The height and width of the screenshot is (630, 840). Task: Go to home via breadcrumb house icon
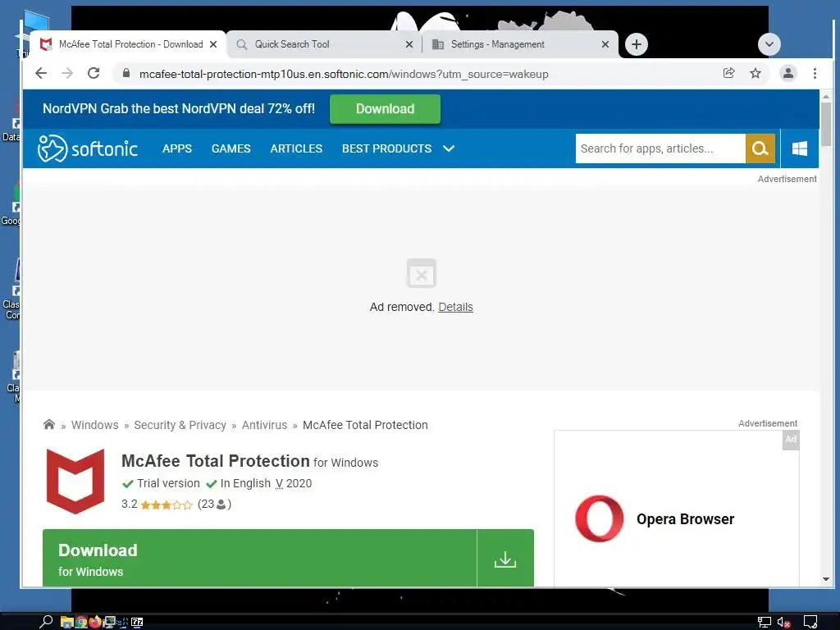coord(48,424)
